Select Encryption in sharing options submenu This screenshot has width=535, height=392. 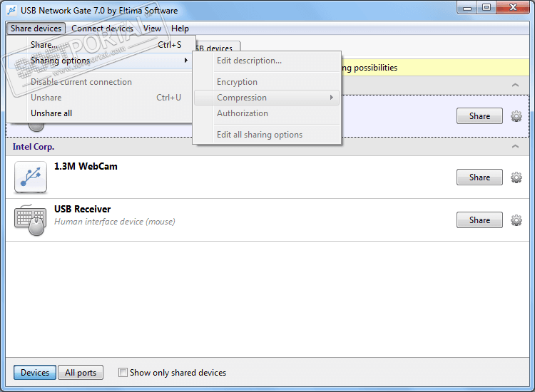coord(267,82)
